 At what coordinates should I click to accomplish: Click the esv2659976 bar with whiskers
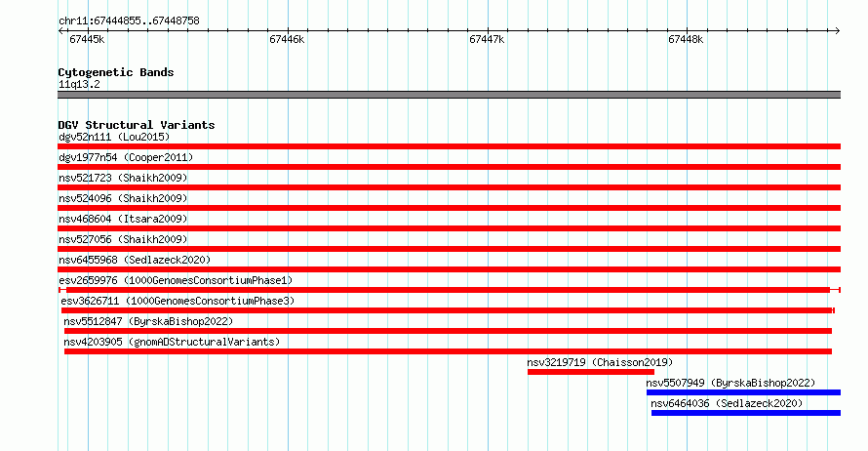click(x=450, y=290)
